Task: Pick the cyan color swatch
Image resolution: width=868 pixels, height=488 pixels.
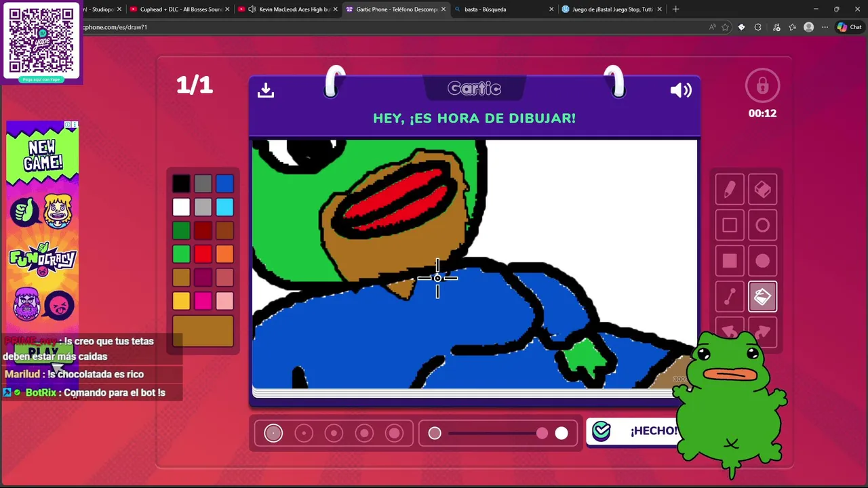Action: (x=225, y=207)
